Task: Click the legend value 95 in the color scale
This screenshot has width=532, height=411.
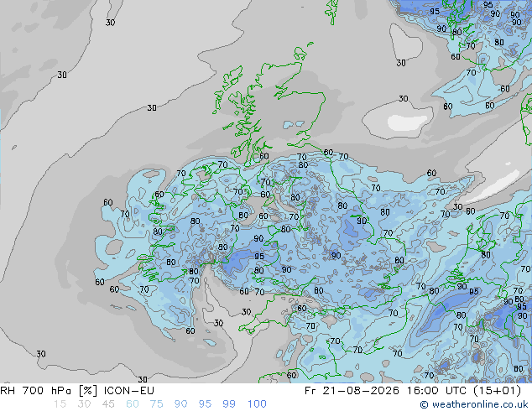Action: [x=205, y=404]
